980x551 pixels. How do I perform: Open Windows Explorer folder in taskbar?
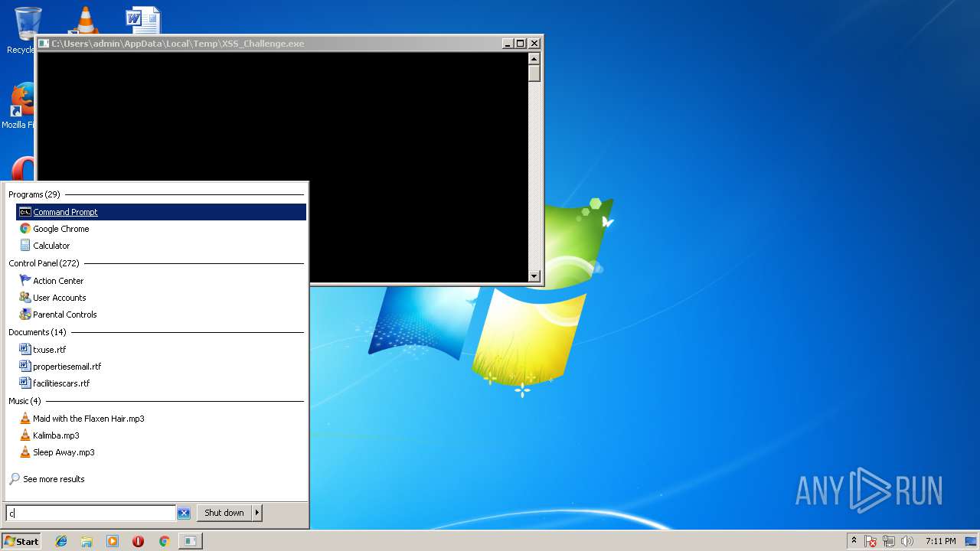coord(87,541)
